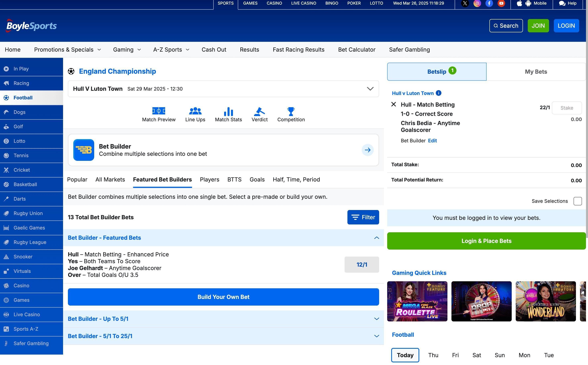This screenshot has width=588, height=365.
Task: Edit the Bet Builder selection
Action: (432, 141)
